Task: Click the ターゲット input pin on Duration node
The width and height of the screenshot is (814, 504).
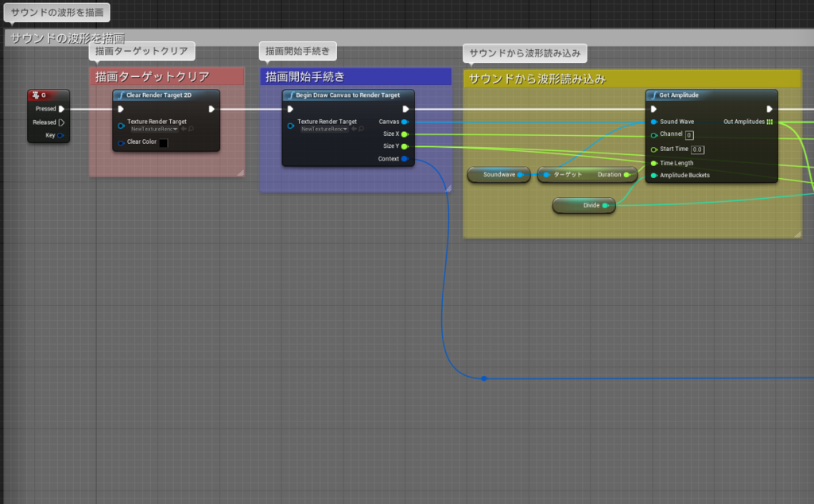Action: 546,175
